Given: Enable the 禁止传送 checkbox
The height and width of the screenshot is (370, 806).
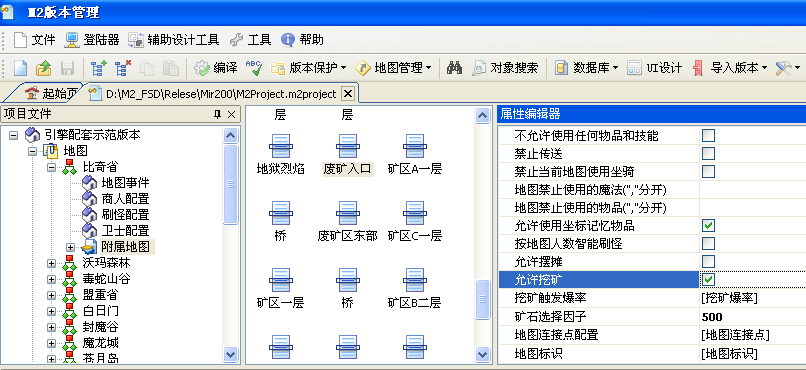Looking at the screenshot, I should (709, 153).
